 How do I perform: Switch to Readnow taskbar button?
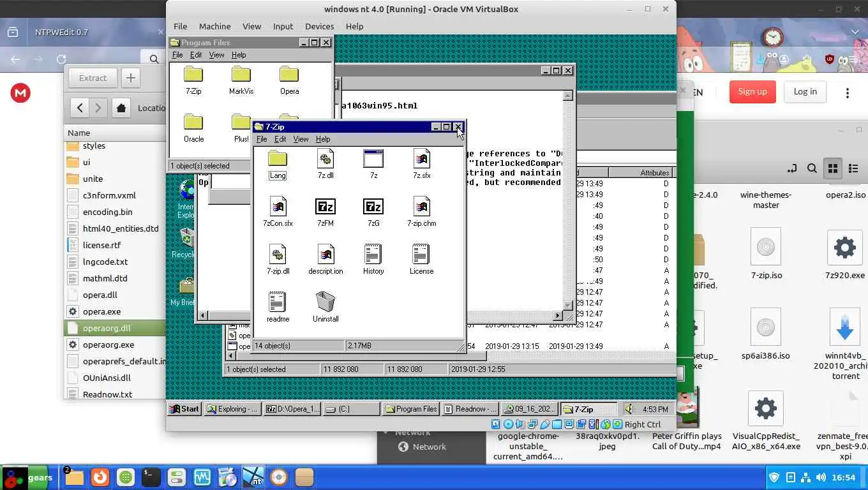pos(470,409)
